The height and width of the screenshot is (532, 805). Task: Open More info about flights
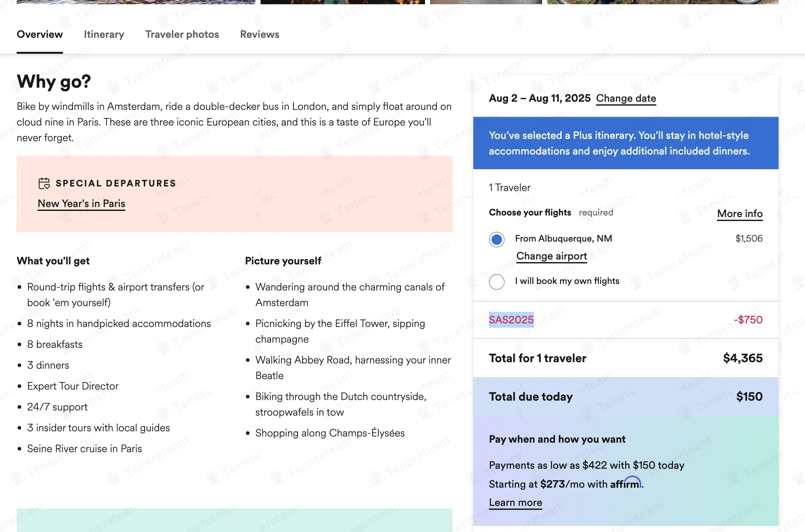pos(739,214)
